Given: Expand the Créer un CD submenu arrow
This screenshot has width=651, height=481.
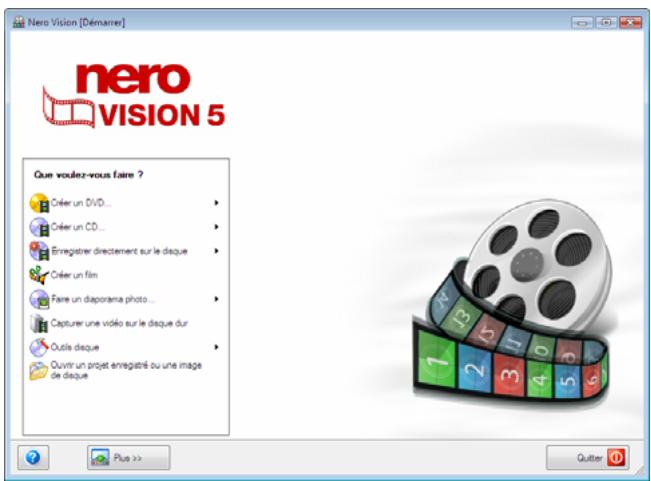Looking at the screenshot, I should pos(216,227).
